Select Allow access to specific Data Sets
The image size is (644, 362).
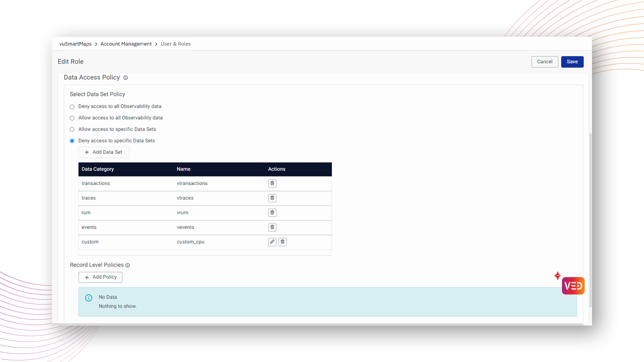coord(72,129)
